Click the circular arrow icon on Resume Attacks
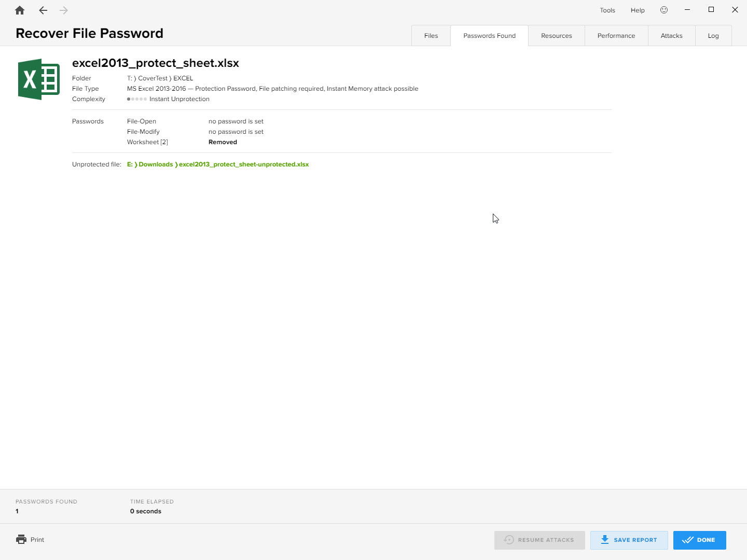Image resolution: width=747 pixels, height=560 pixels. pyautogui.click(x=509, y=540)
